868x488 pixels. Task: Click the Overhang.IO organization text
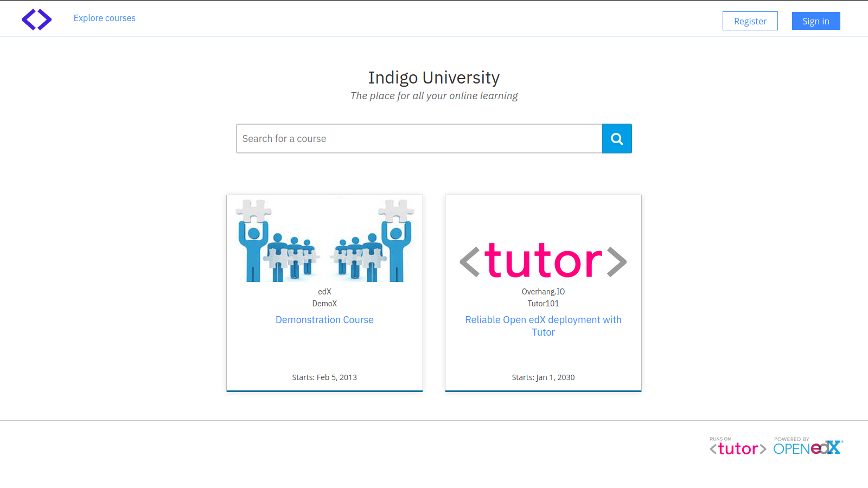pos(543,292)
